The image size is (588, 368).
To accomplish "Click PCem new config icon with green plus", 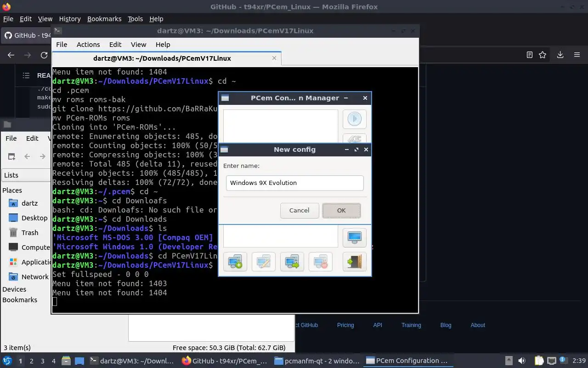I will tap(235, 262).
